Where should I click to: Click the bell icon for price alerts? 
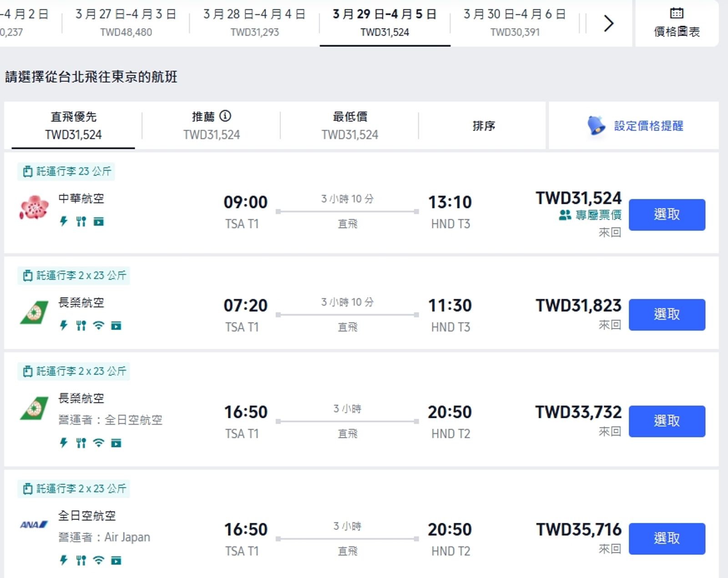(x=596, y=125)
